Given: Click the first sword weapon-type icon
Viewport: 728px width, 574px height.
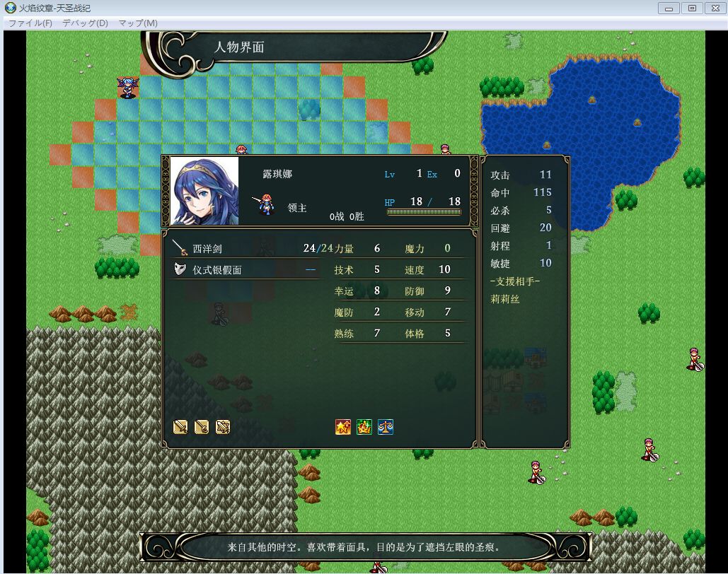Looking at the screenshot, I should click(x=180, y=427).
